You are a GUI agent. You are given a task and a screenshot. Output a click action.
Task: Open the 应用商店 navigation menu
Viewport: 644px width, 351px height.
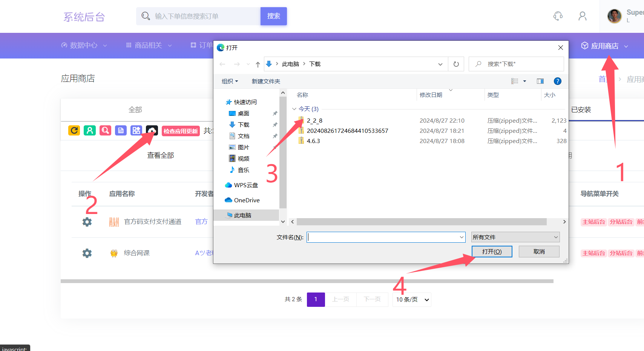click(604, 46)
